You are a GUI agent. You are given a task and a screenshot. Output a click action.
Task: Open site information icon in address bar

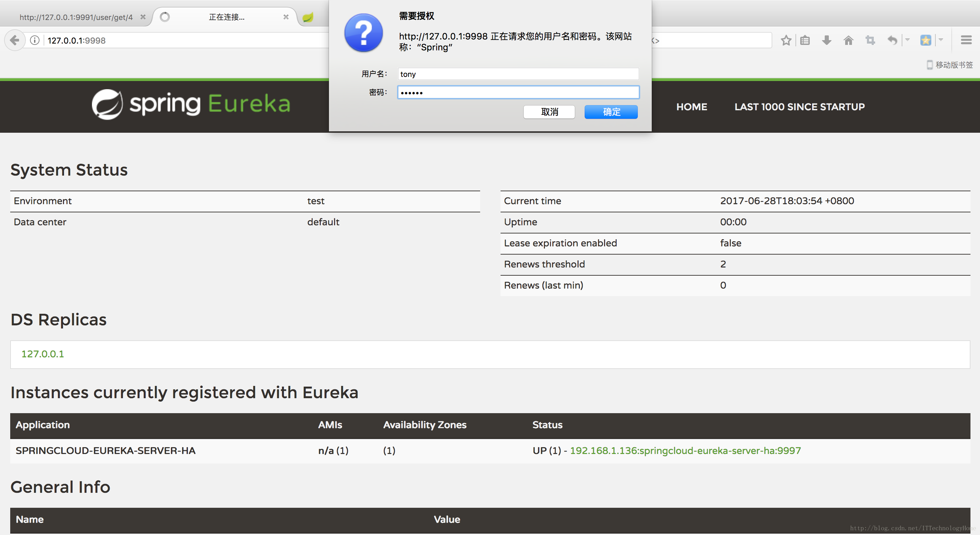[x=35, y=40]
